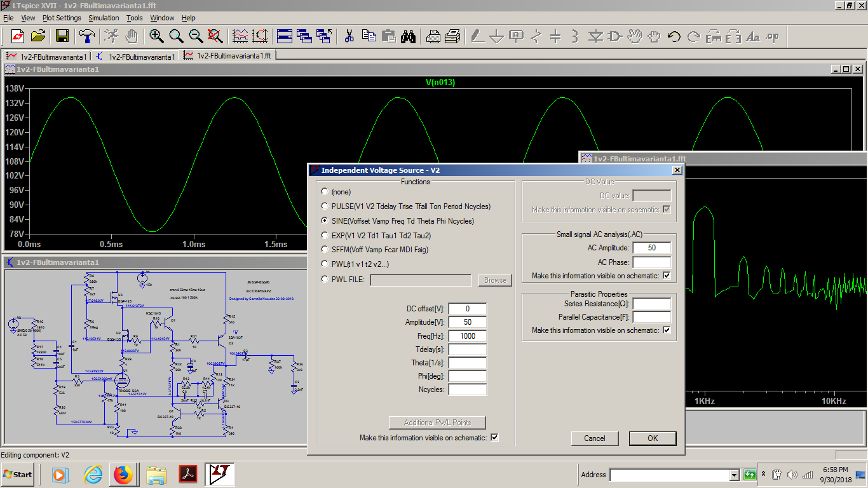Click the Adobe Reader taskbar icon
Viewport: 868px width, 488px height.
point(188,475)
